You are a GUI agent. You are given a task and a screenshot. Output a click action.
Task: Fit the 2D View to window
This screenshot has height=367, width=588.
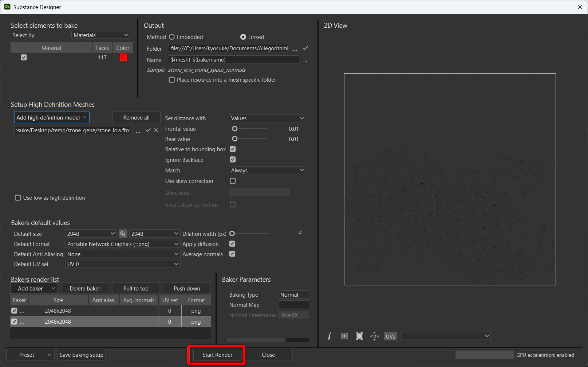tap(359, 336)
